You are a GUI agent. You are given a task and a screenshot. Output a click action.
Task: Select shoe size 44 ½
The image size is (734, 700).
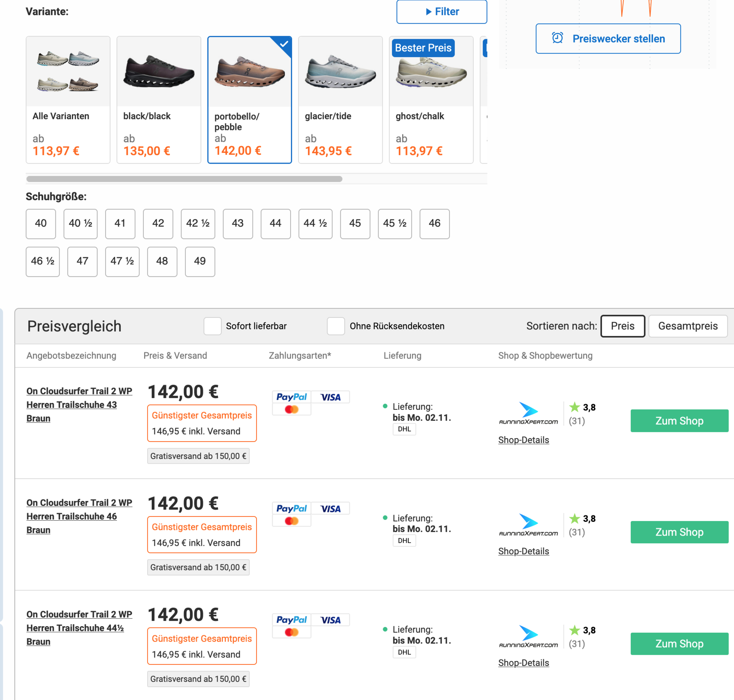tap(315, 224)
